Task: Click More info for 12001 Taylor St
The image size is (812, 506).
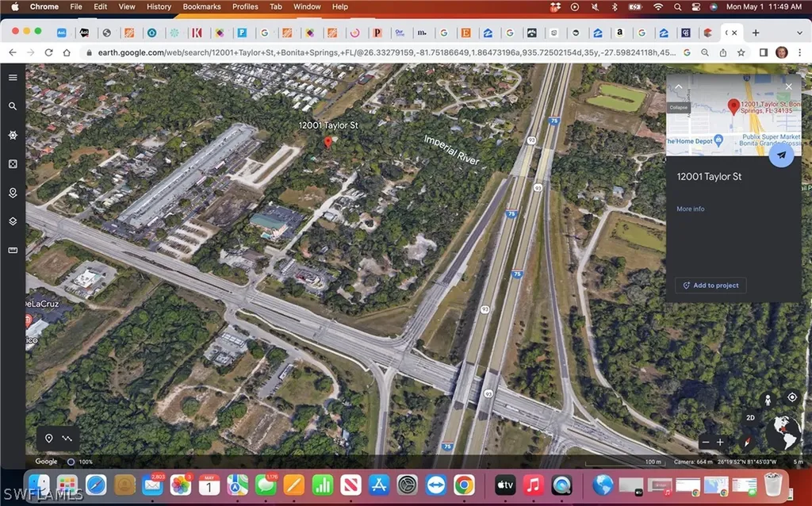Action: point(690,209)
